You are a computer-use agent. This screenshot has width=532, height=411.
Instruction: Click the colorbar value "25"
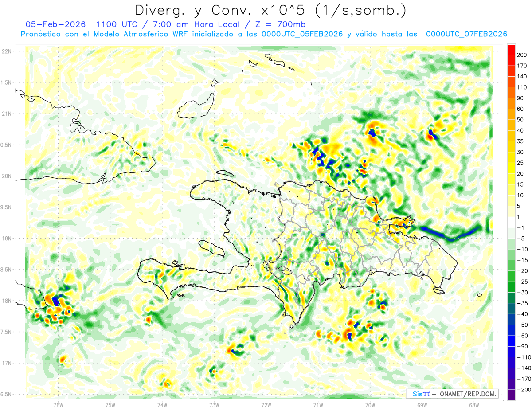coord(520,163)
